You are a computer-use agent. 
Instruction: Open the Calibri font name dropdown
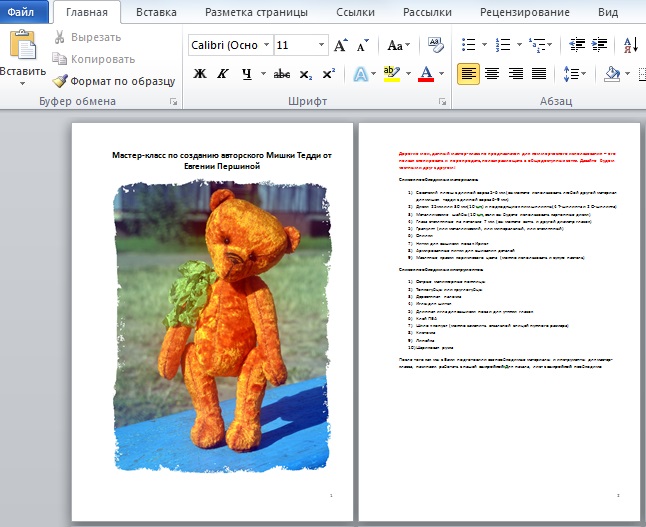(x=267, y=45)
